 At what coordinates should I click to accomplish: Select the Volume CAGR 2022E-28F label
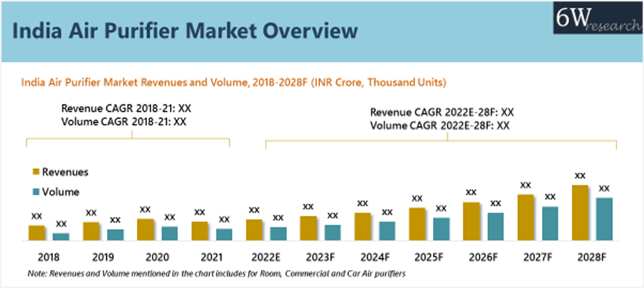pyautogui.click(x=440, y=126)
